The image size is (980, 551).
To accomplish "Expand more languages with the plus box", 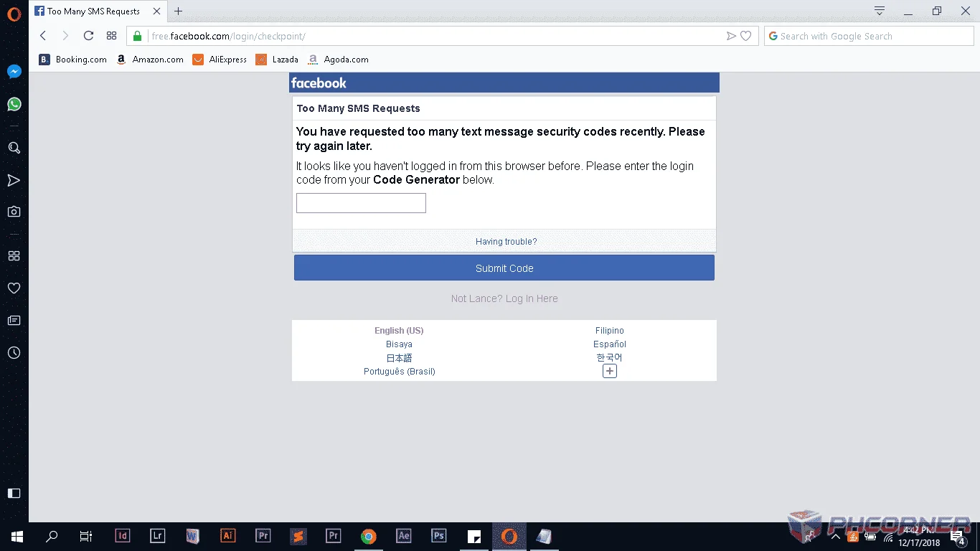I will [x=610, y=371].
